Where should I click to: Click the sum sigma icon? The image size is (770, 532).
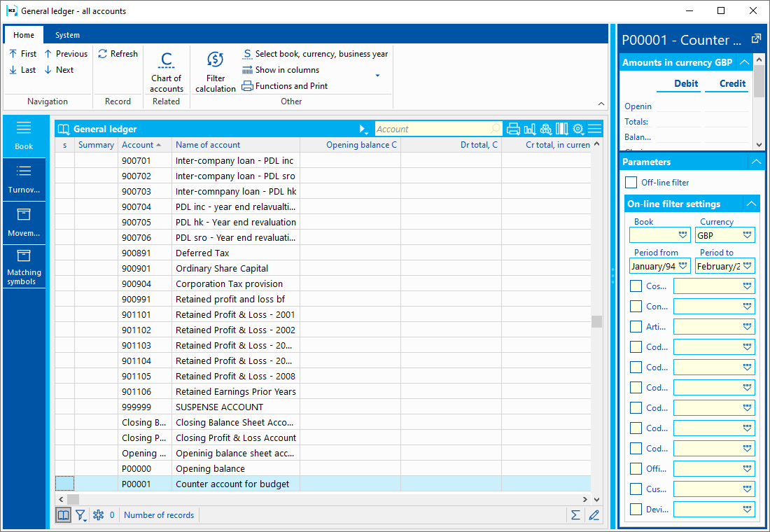[x=575, y=515]
